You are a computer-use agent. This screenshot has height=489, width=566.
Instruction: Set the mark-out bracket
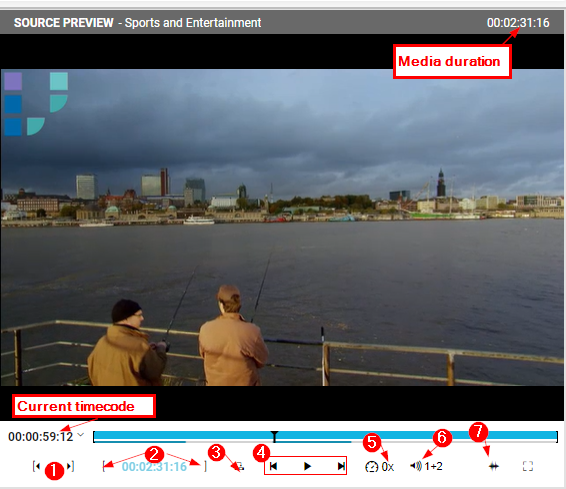tap(205, 466)
